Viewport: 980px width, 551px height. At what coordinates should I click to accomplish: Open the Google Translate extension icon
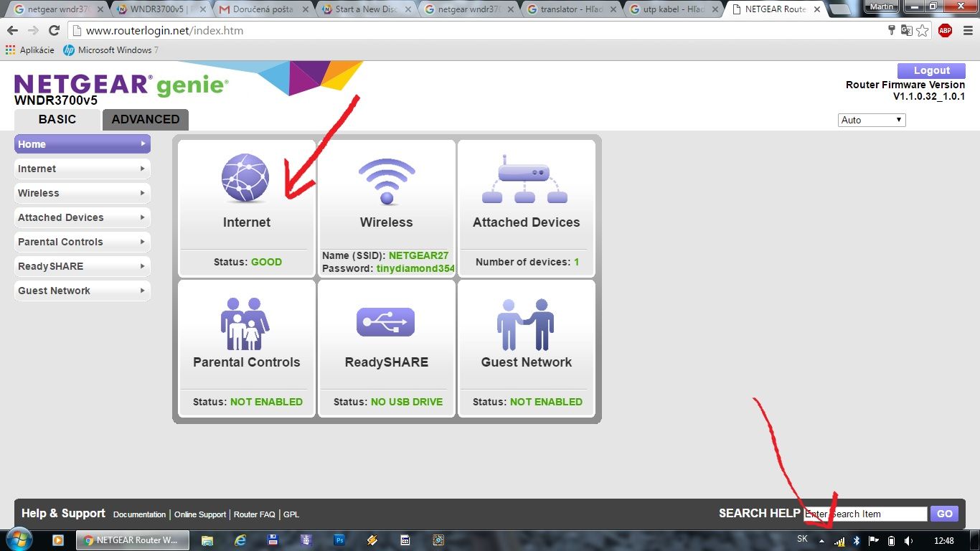(x=906, y=31)
